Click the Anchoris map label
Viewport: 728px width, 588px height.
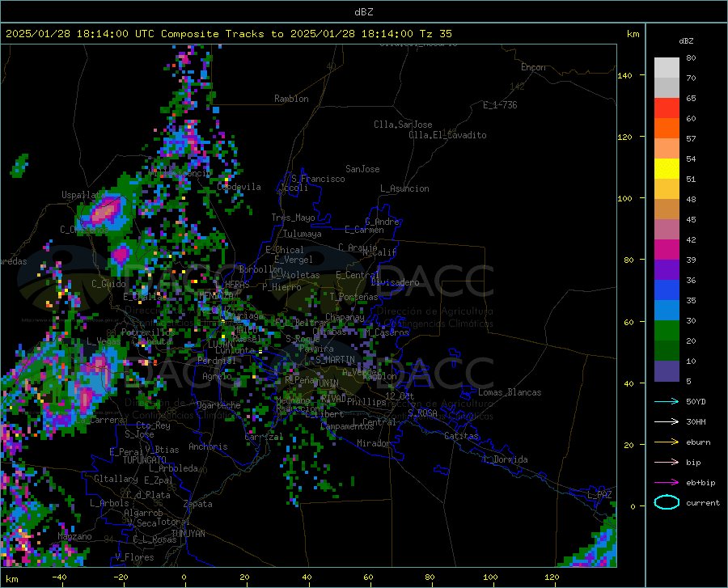pyautogui.click(x=208, y=446)
